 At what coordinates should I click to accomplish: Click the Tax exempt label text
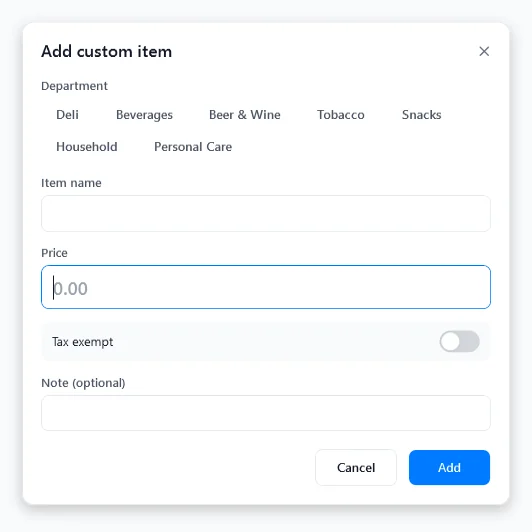(82, 342)
